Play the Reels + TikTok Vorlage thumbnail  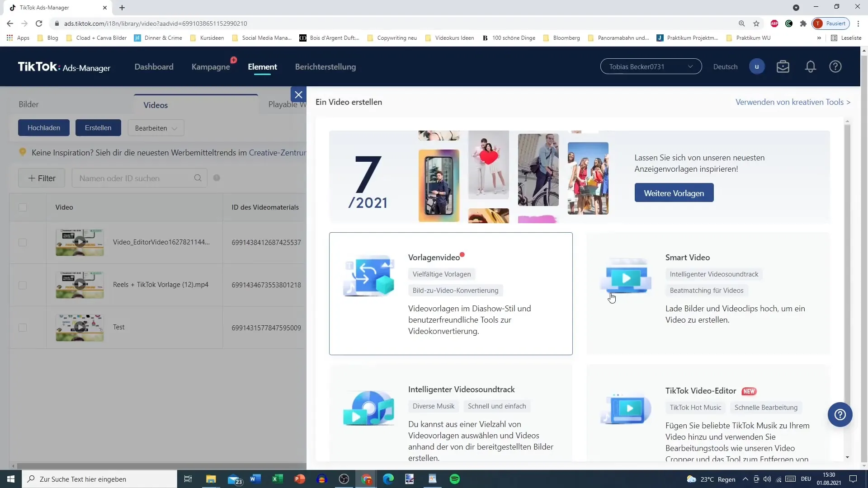80,285
